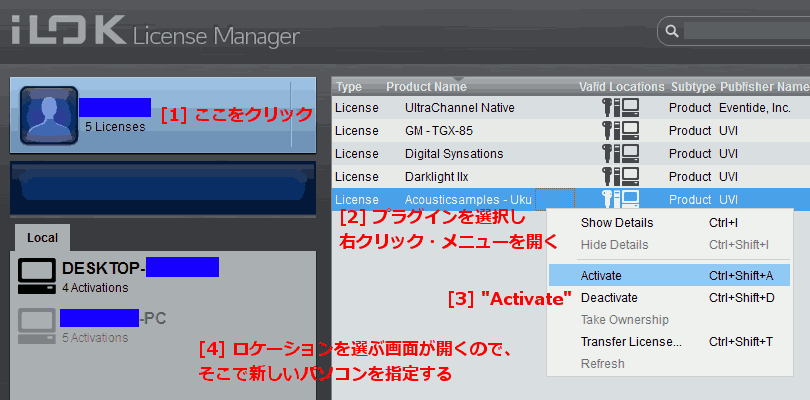Click the user account avatar icon

[49, 115]
